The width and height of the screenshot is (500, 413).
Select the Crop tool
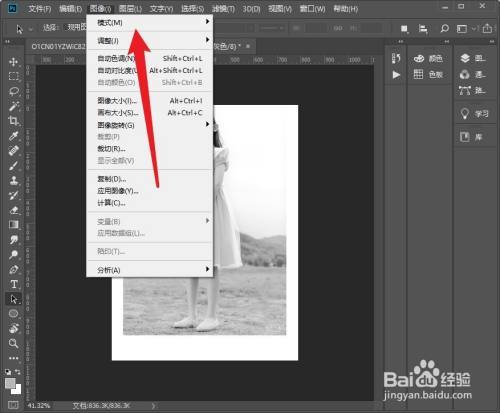[14, 121]
